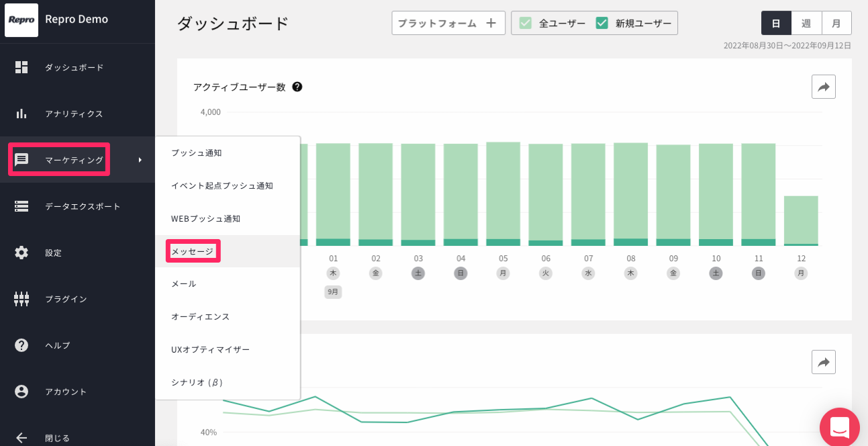Click the 設定 gear icon
This screenshot has width=868, height=446.
(21, 253)
